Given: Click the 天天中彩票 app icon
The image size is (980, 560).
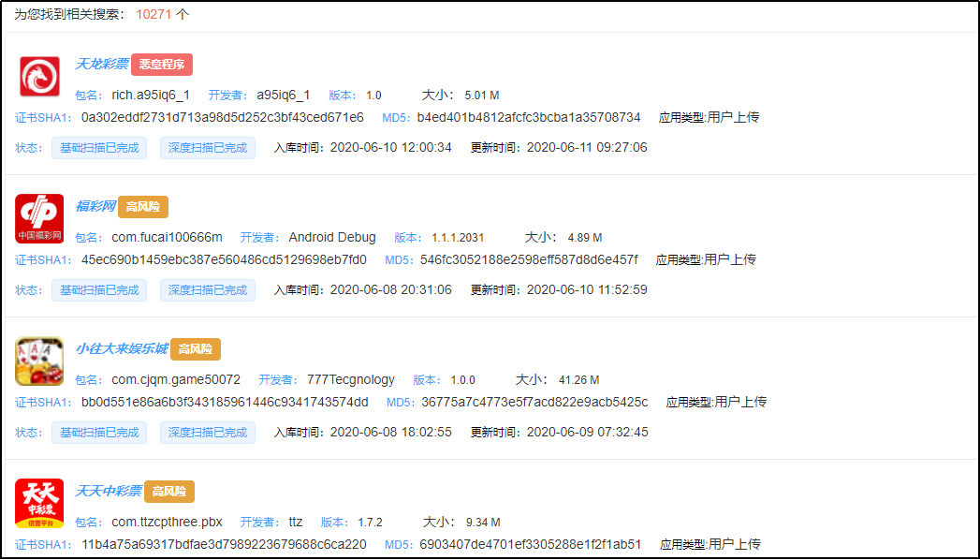Looking at the screenshot, I should pyautogui.click(x=39, y=503).
